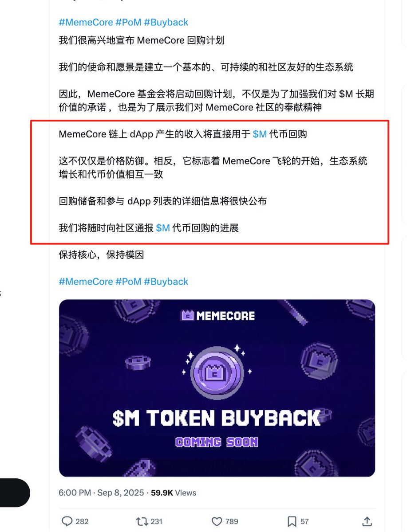Like the post with the heart icon
The image size is (407, 532).
(x=217, y=521)
